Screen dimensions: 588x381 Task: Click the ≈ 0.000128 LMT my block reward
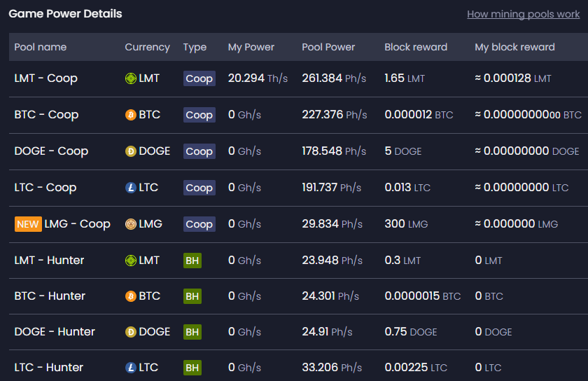pyautogui.click(x=513, y=78)
